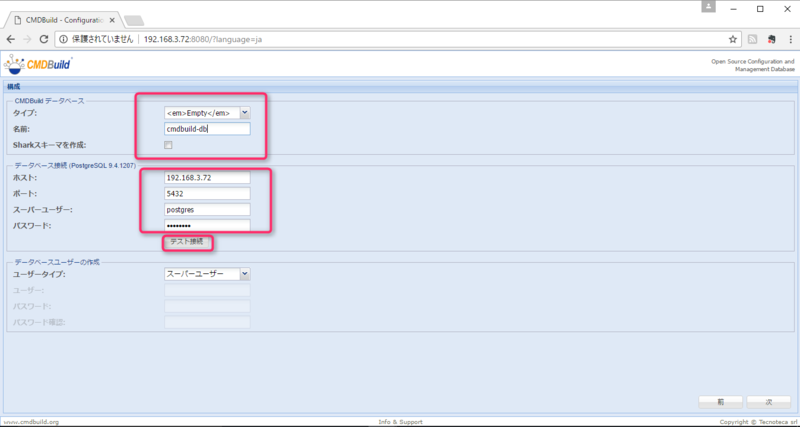Image resolution: width=800 pixels, height=427 pixels.
Task: Click the Chrome user profile icon
Action: [x=709, y=7]
